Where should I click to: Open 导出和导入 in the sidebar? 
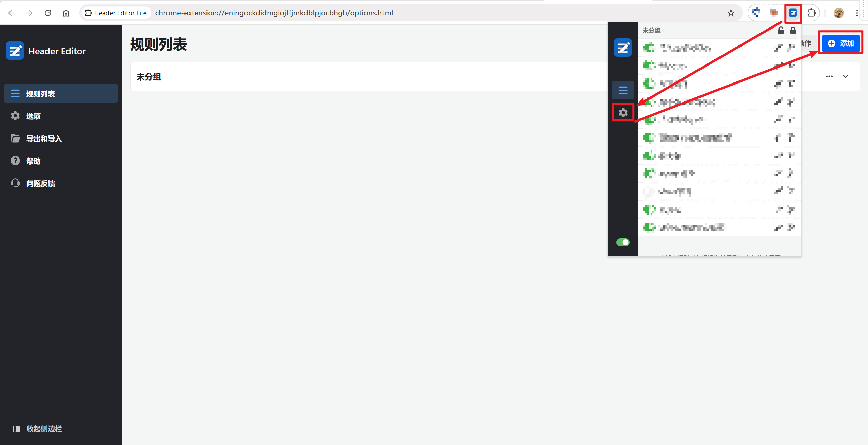44,138
